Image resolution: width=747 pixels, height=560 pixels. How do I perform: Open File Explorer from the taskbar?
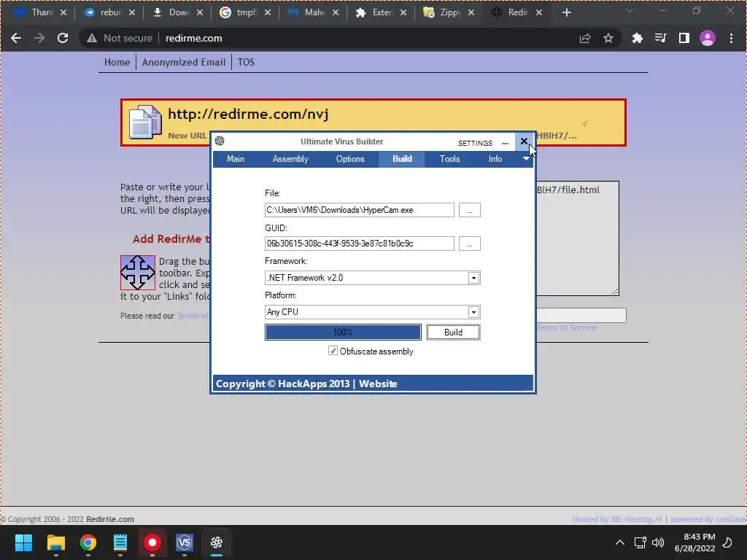[55, 542]
